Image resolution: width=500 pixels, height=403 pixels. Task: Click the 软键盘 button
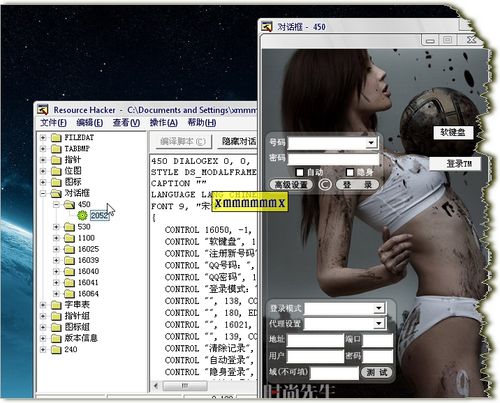coord(453,132)
